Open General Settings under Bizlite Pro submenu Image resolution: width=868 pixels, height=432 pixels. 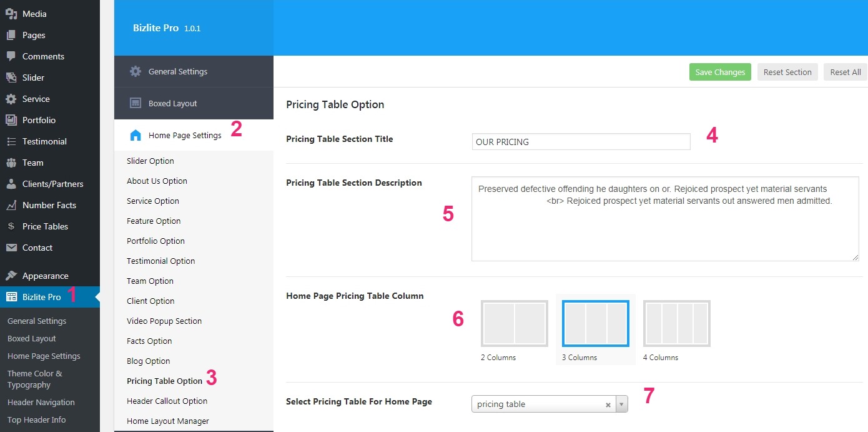point(37,321)
